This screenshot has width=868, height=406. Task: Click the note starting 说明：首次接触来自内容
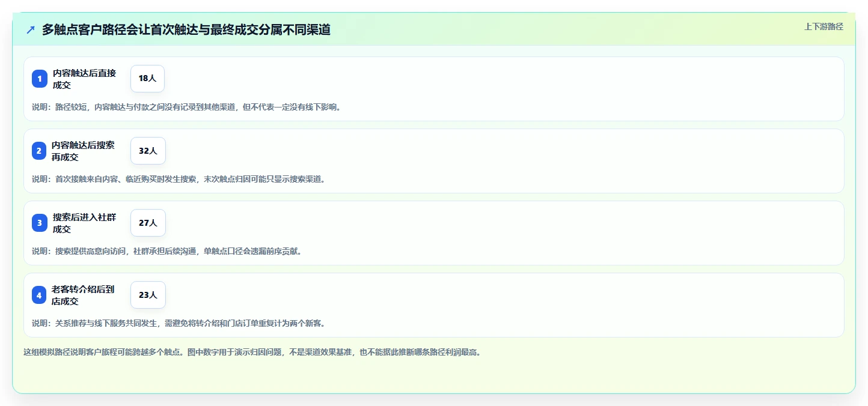[180, 179]
